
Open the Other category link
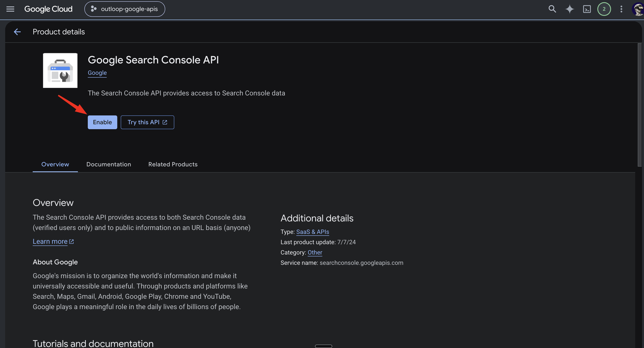315,252
